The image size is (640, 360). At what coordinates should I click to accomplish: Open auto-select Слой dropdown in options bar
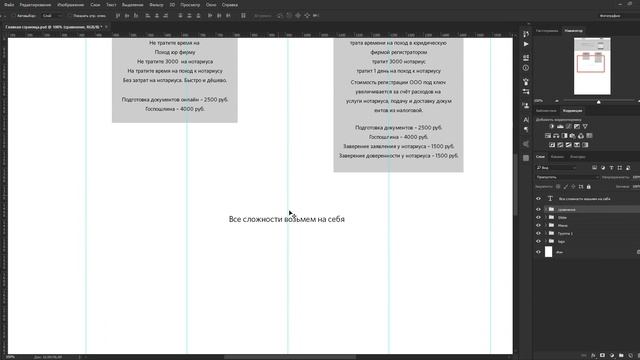[52, 16]
